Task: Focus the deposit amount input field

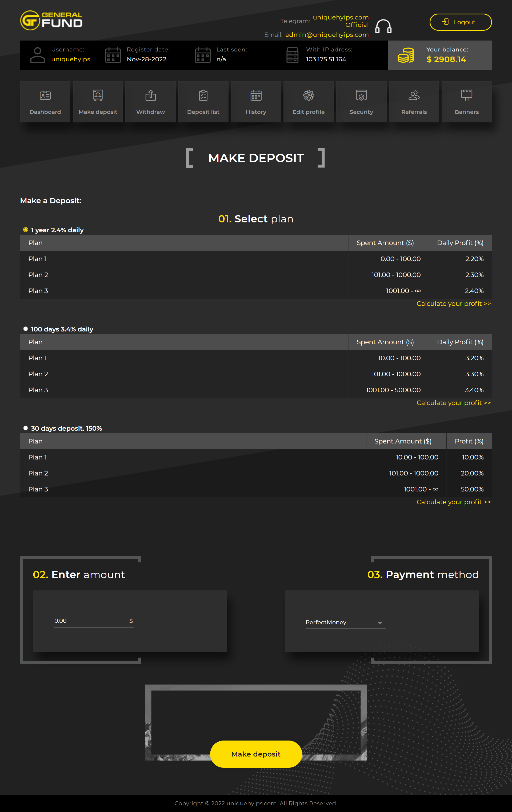Action: pos(90,621)
